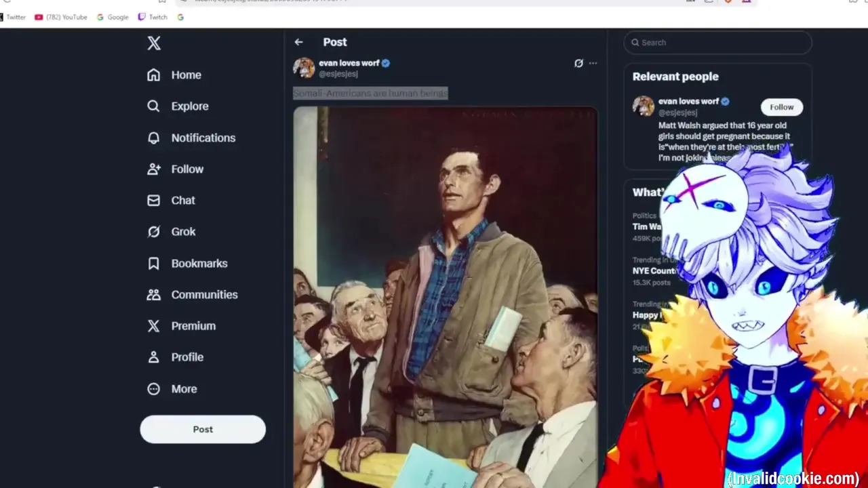868x488 pixels.
Task: Open Home from the sidebar
Action: (174, 75)
